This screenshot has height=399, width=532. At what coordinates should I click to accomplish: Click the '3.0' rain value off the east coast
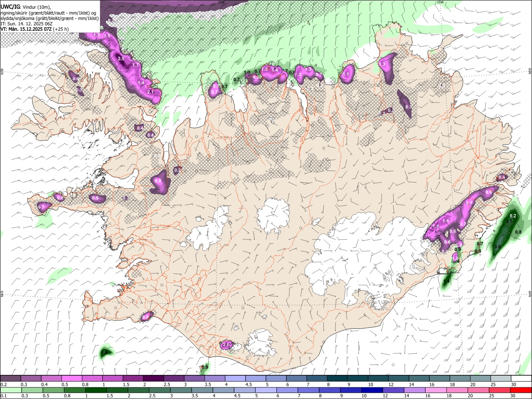coord(497,246)
